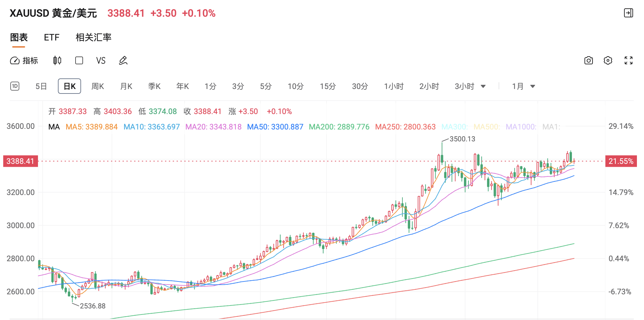The image size is (644, 320).
Task: Select the 2小时 timeframe
Action: pos(429,86)
